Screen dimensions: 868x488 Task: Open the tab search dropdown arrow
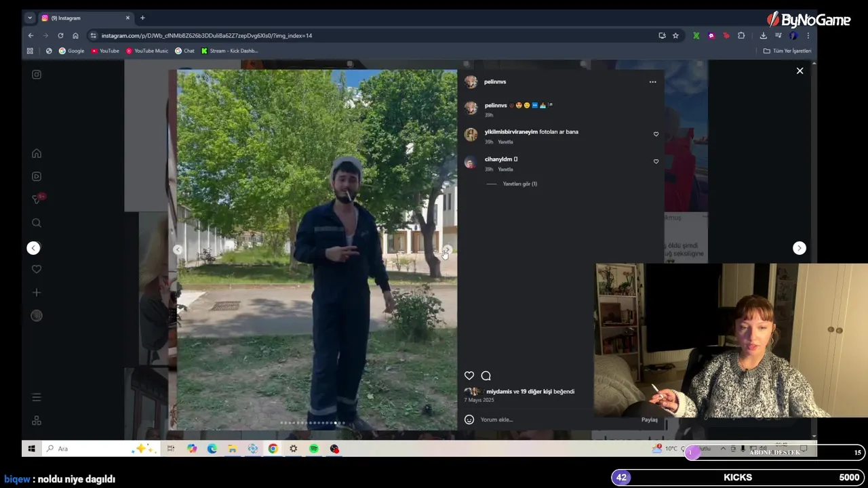pyautogui.click(x=30, y=18)
